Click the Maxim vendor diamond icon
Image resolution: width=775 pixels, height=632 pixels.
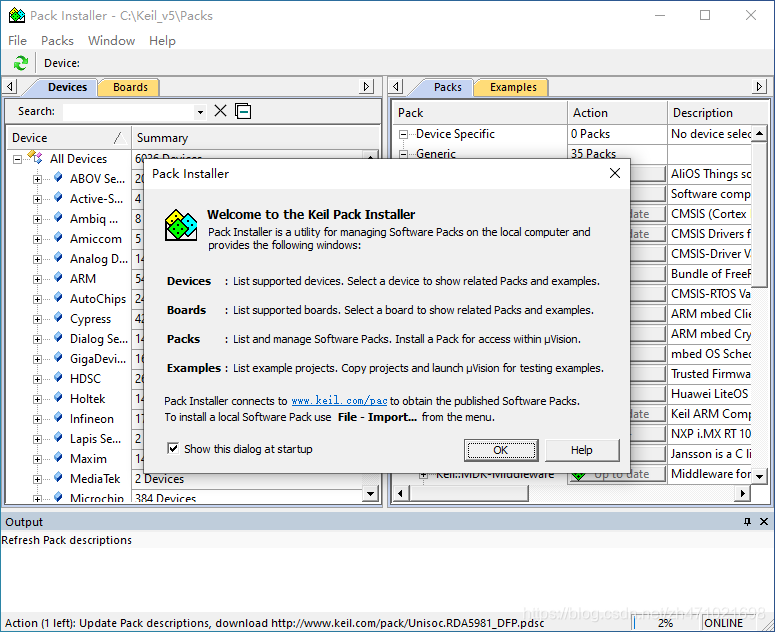coord(58,458)
